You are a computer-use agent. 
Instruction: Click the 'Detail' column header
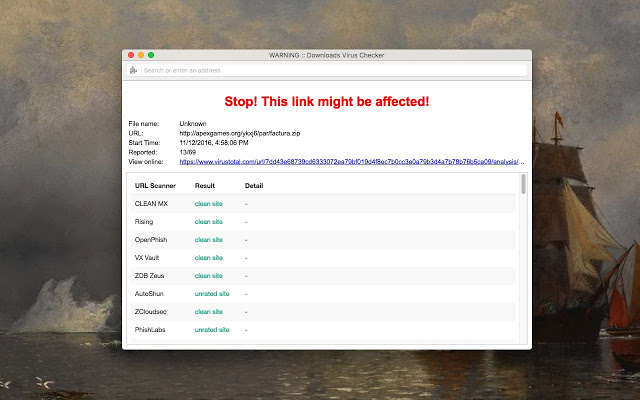coord(253,185)
